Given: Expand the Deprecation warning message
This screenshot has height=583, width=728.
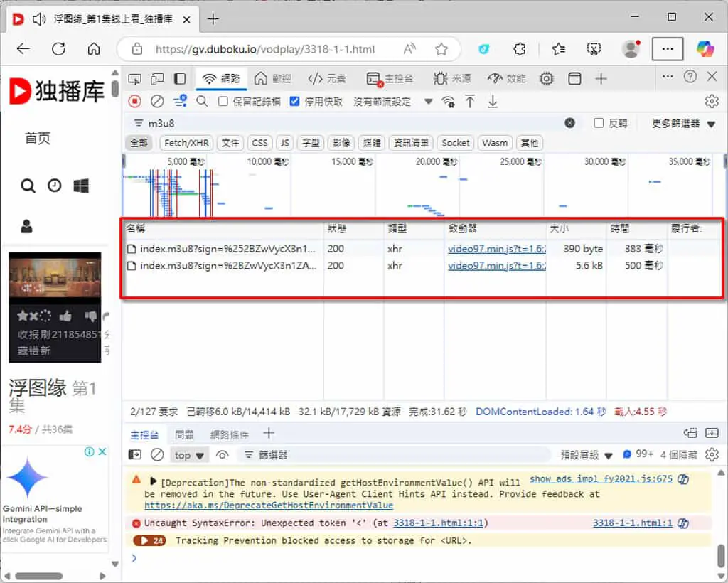Looking at the screenshot, I should 153,481.
